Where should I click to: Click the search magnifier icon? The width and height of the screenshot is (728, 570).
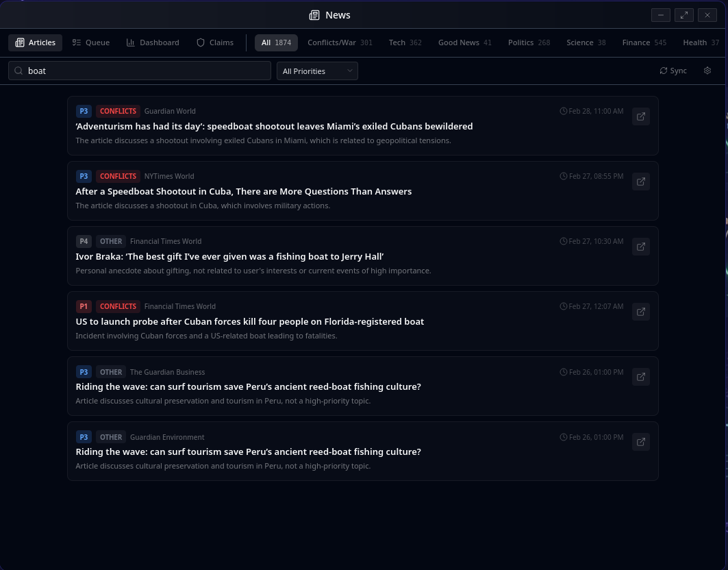tap(18, 71)
